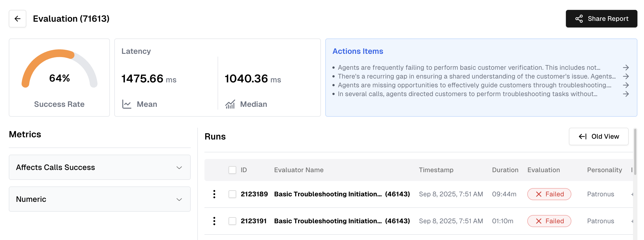Viewport: 644px width, 240px height.
Task: Click the Success Rate gauge at 64%
Action: click(59, 71)
